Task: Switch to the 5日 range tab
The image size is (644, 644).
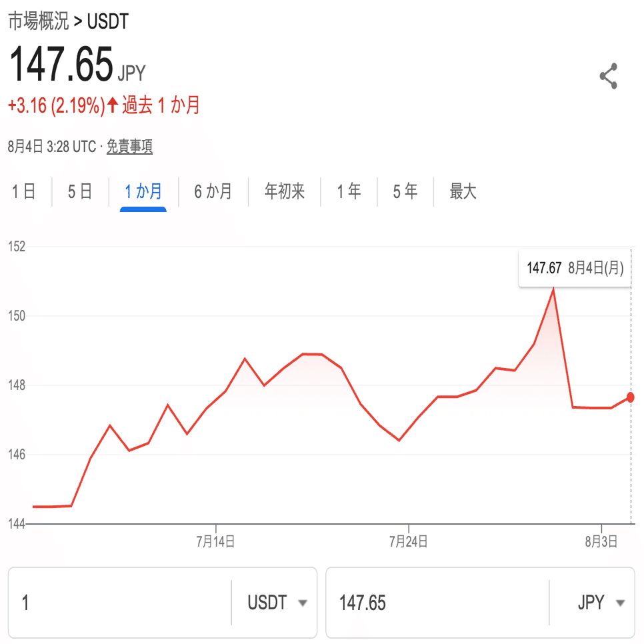Action: point(80,192)
